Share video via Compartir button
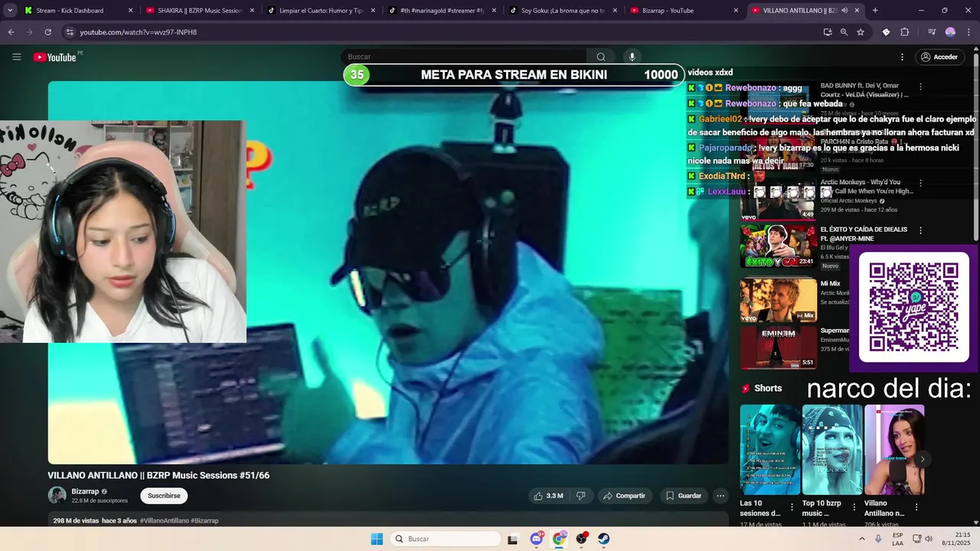Viewport: 980px width, 551px height. [x=624, y=496]
